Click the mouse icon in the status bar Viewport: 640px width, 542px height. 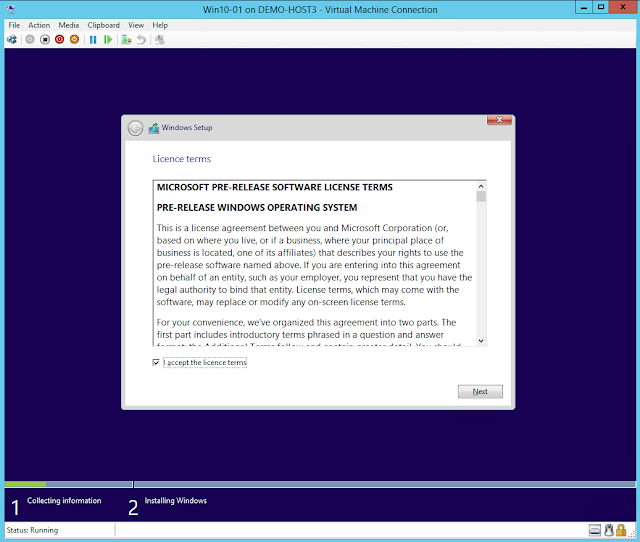click(607, 530)
